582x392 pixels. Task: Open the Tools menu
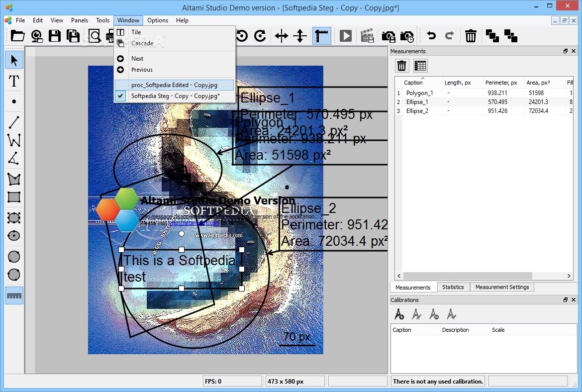(x=102, y=20)
